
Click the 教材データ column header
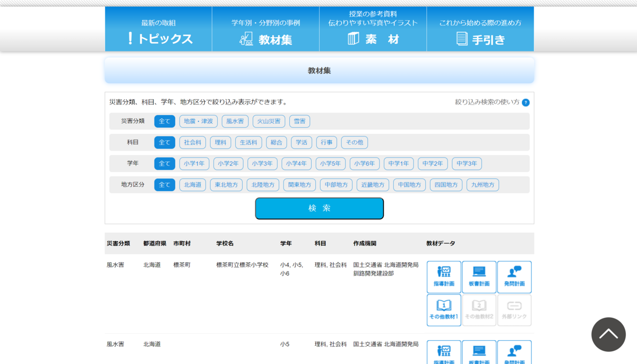[x=441, y=244]
